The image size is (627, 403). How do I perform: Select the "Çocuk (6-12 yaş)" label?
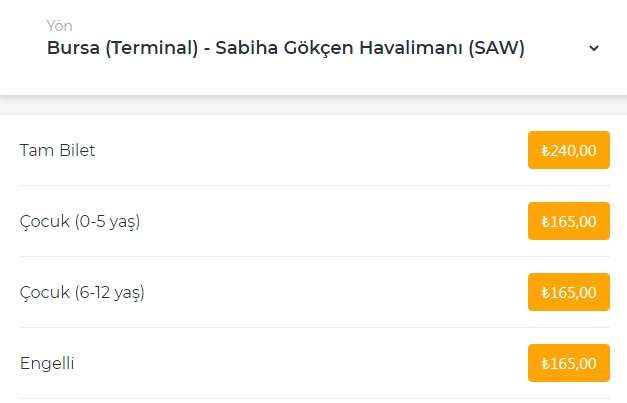82,292
